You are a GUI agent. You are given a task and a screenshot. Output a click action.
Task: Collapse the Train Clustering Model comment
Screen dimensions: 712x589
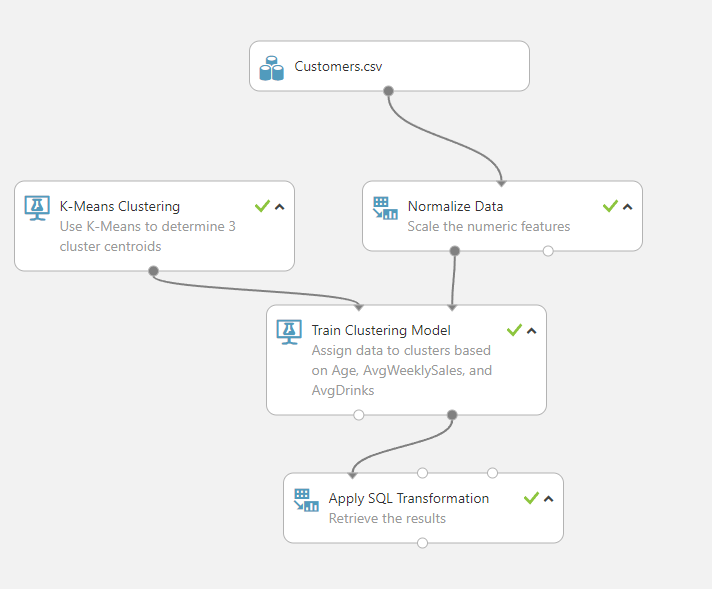pyautogui.click(x=532, y=331)
